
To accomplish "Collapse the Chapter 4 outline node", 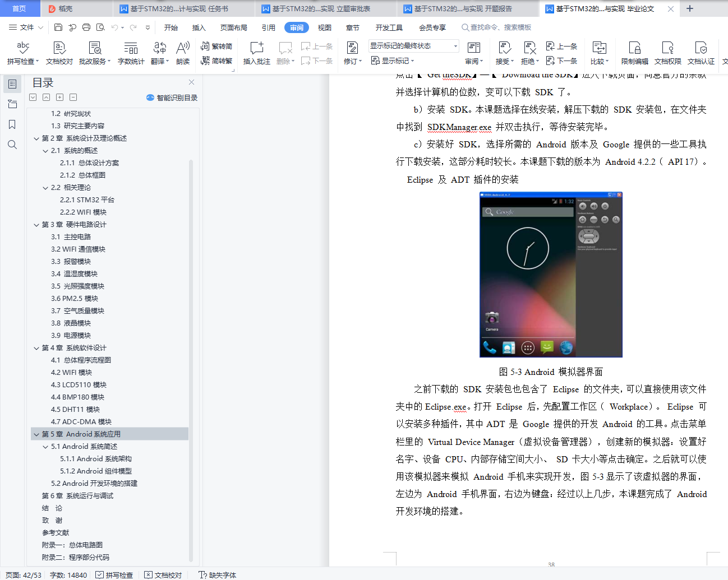I will [36, 348].
